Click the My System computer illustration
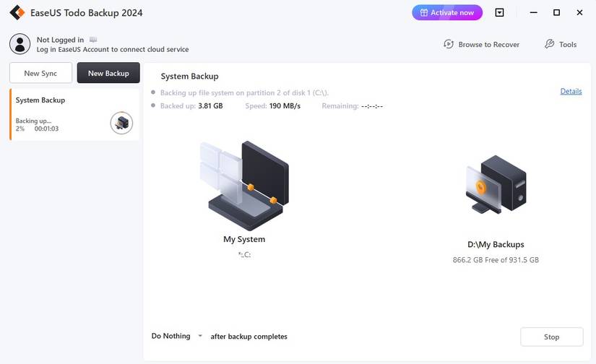Image resolution: width=596 pixels, height=364 pixels. [x=244, y=186]
